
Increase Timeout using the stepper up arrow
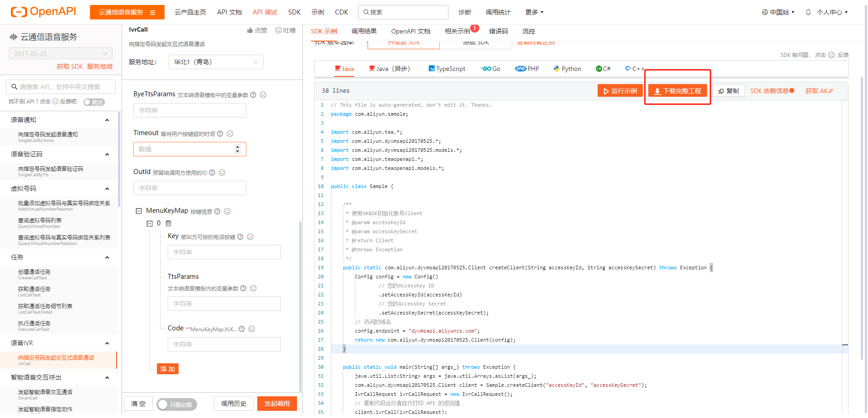(237, 146)
